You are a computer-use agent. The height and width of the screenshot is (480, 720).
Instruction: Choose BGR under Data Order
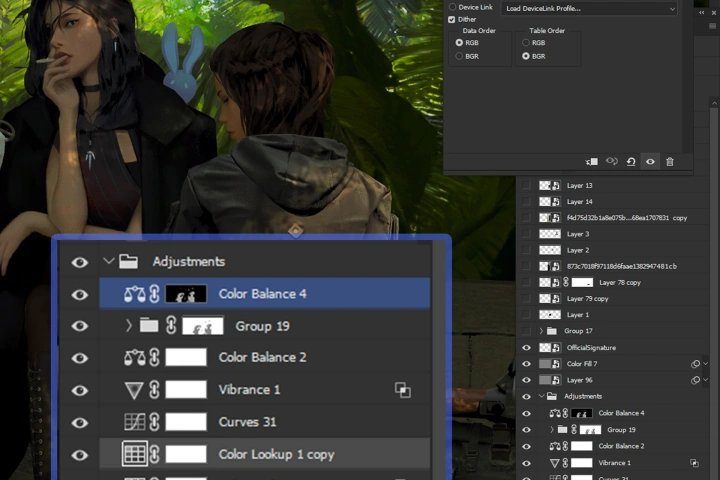(459, 56)
